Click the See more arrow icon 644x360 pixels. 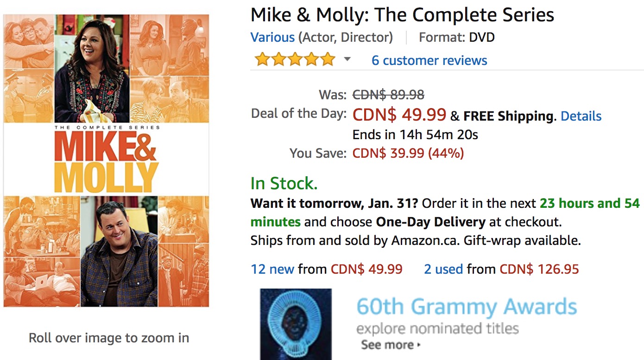coord(419,345)
